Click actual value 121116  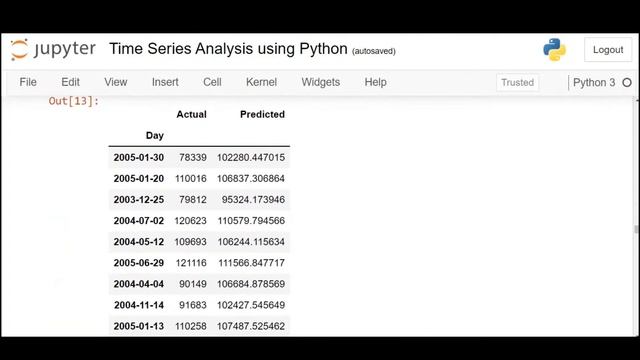[x=191, y=263]
